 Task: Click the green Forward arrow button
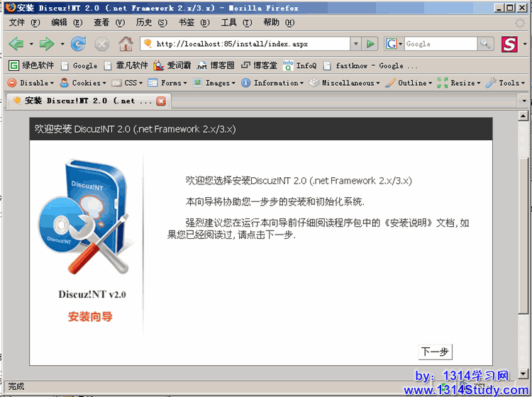click(x=47, y=44)
